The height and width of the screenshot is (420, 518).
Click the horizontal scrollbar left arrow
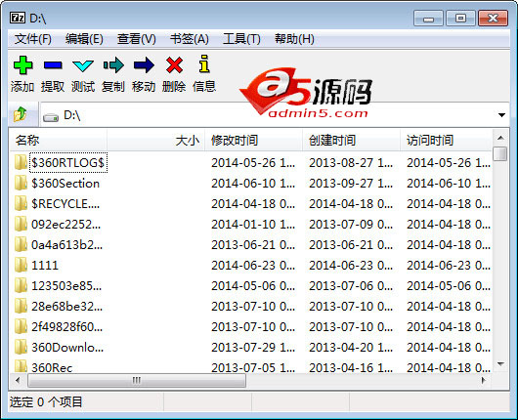(18, 380)
